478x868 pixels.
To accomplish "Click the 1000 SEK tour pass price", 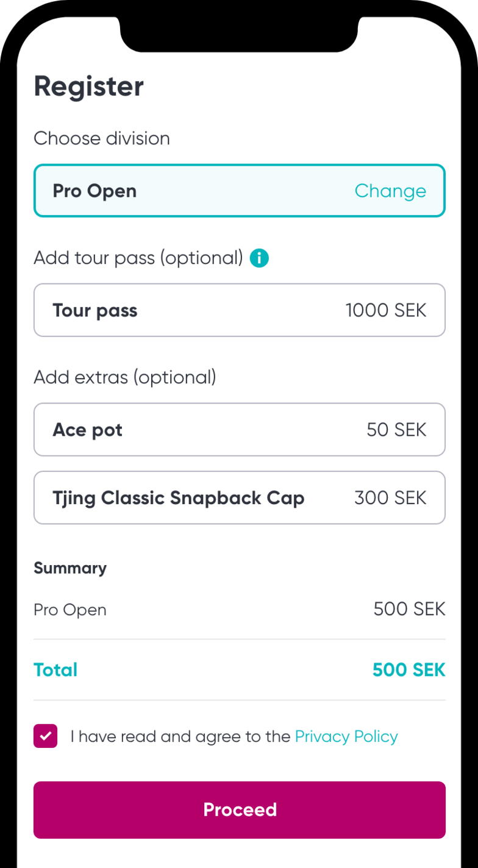I will click(x=386, y=310).
